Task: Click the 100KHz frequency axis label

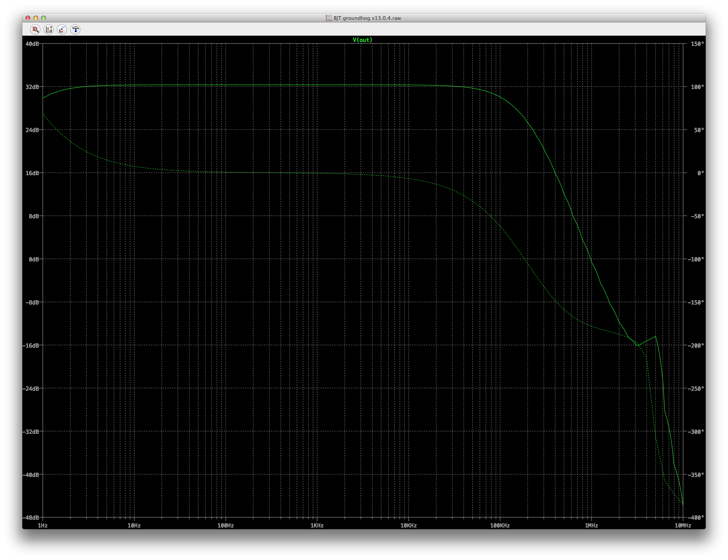Action: click(500, 526)
